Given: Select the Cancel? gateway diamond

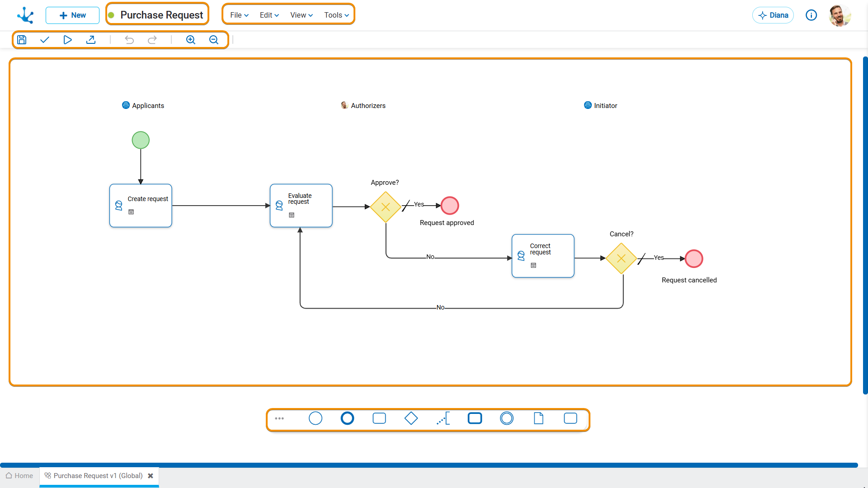Looking at the screenshot, I should click(621, 258).
